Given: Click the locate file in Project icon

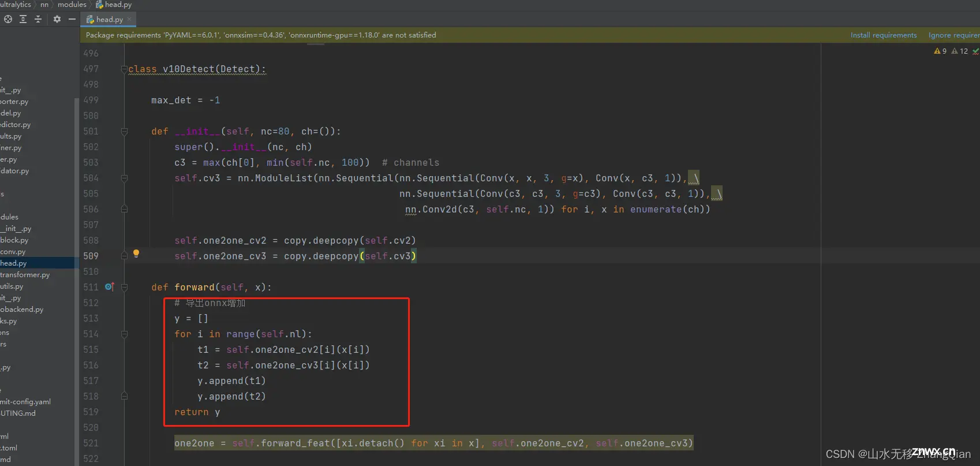Looking at the screenshot, I should click(x=8, y=19).
